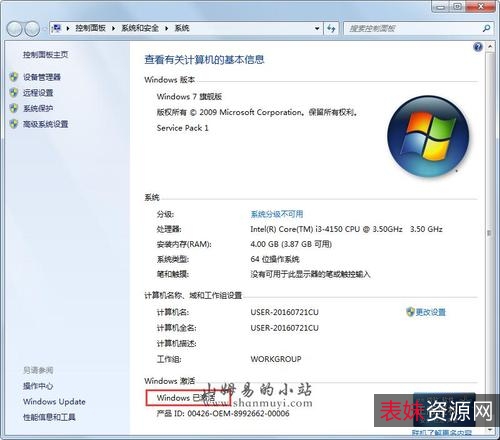
Task: Open Windows Update link
Action: [54, 401]
